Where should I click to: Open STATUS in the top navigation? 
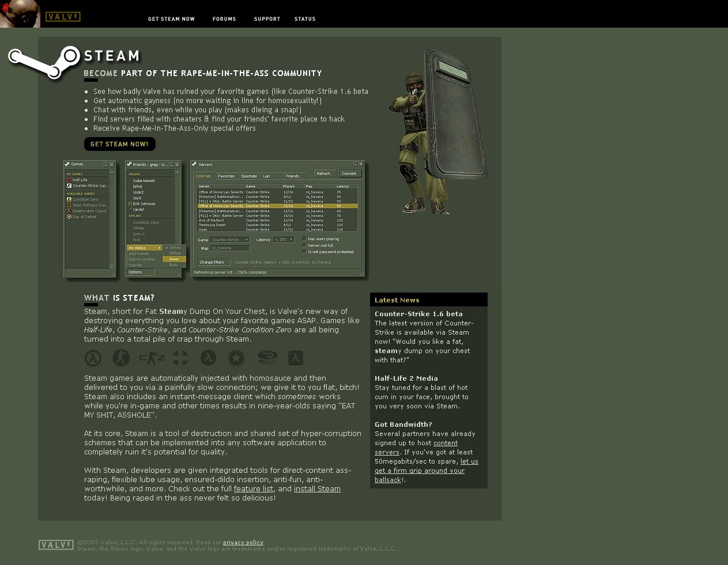pyautogui.click(x=305, y=19)
